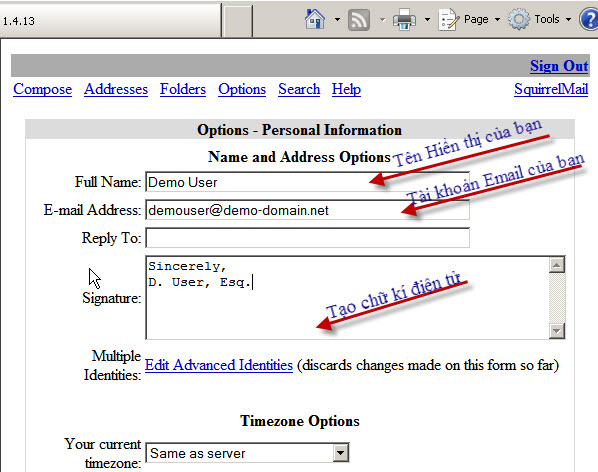Open the Options link
598x472 pixels.
point(242,89)
